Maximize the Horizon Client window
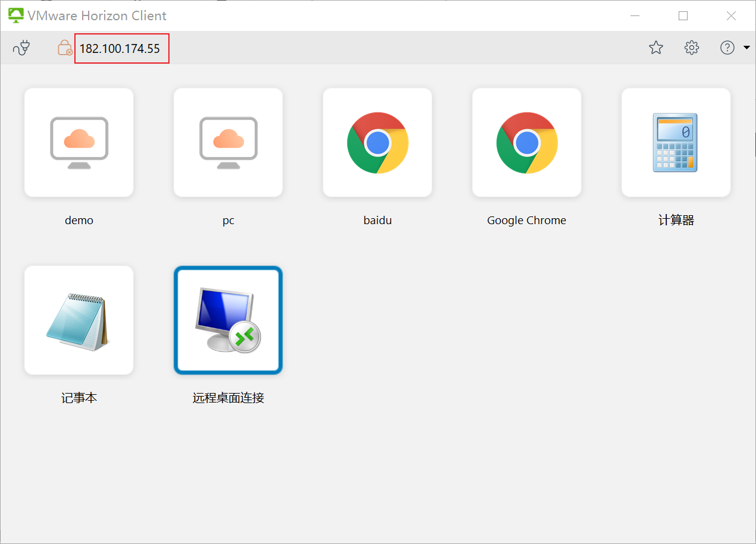 click(683, 16)
